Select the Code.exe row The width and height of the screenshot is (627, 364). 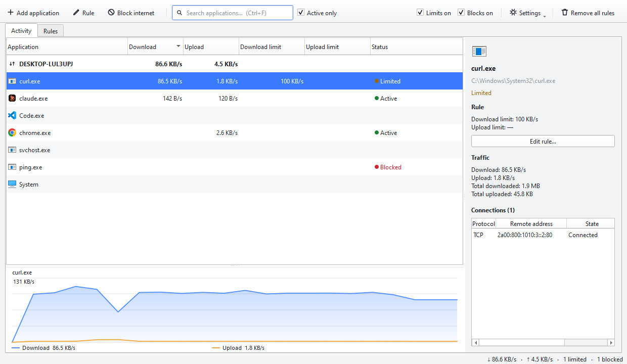[235, 116]
